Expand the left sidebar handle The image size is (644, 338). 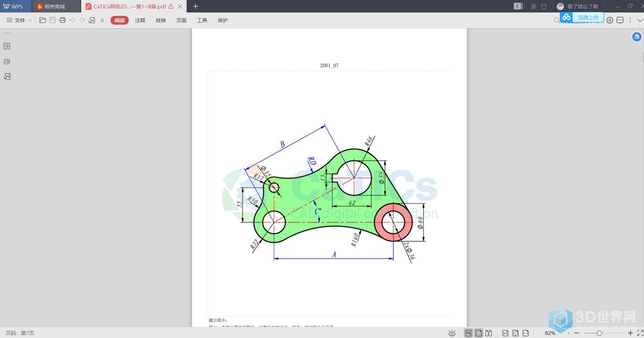click(7, 33)
